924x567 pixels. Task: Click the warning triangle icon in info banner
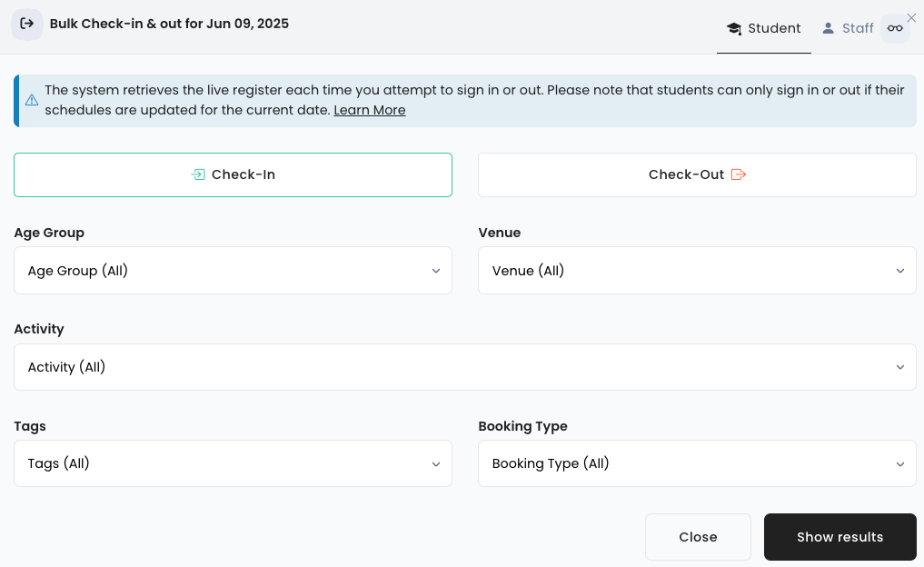pyautogui.click(x=32, y=100)
